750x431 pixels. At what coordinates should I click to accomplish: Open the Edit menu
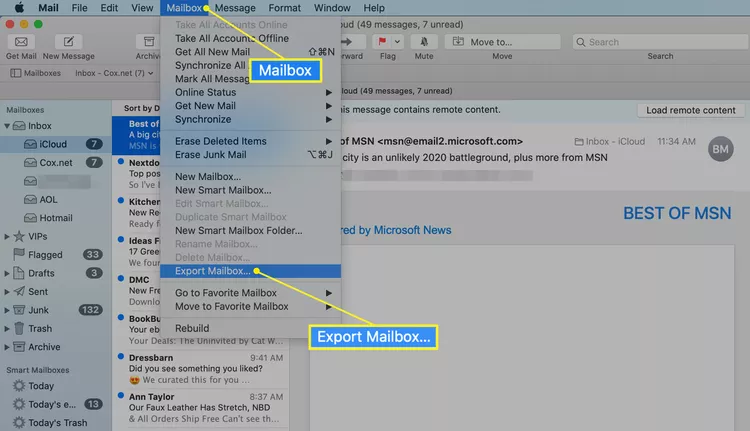[x=109, y=8]
